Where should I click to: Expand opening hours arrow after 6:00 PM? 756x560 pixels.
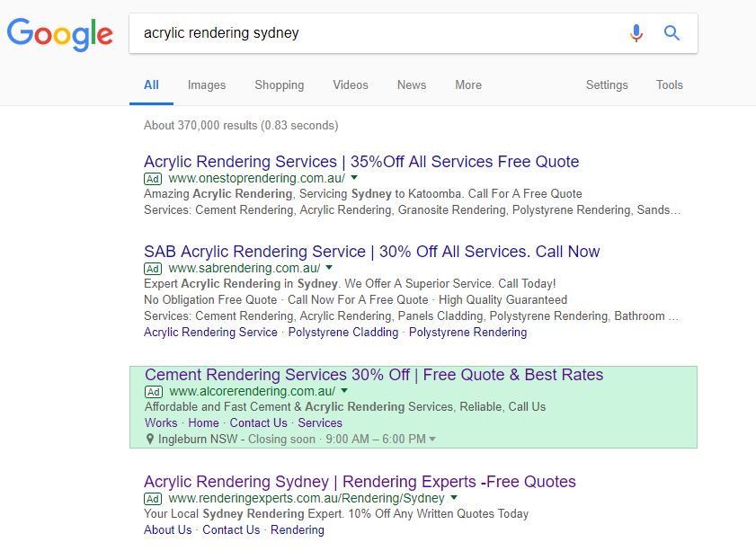click(x=432, y=439)
